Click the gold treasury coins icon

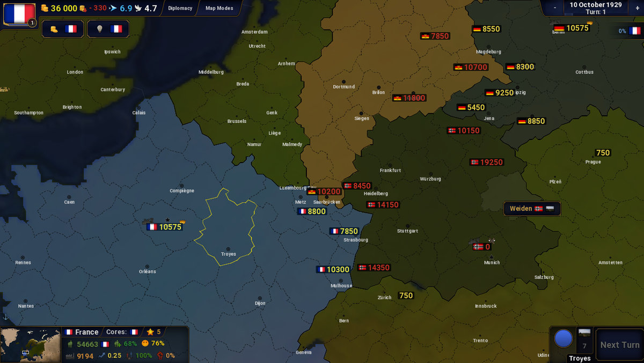(x=45, y=8)
